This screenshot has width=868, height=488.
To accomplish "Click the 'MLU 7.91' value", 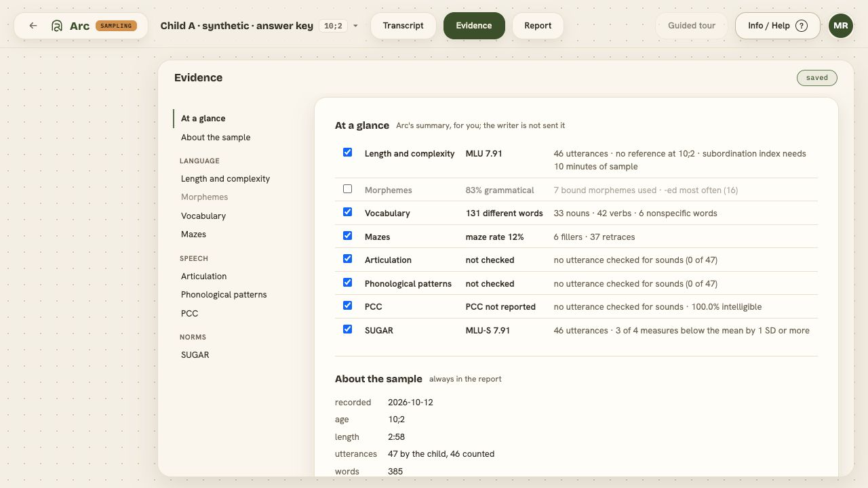I will point(484,154).
